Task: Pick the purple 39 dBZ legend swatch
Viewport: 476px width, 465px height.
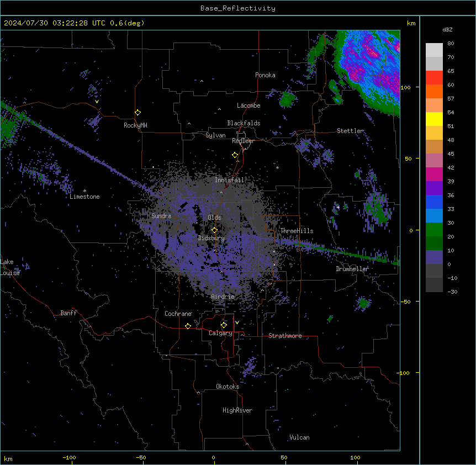Action: (434, 188)
